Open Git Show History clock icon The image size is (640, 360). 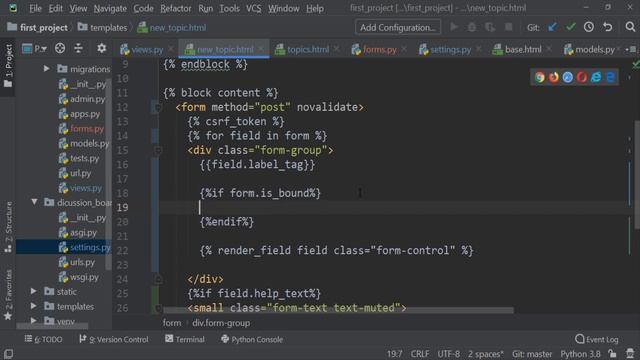[589, 27]
